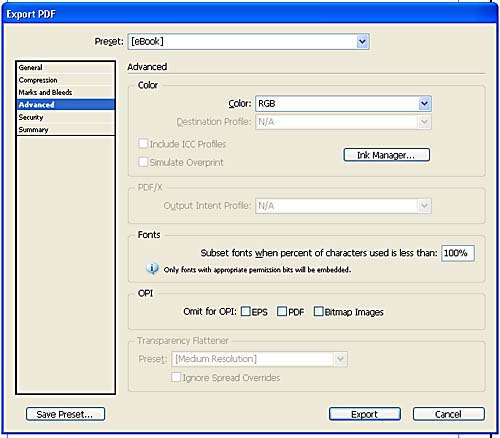
Task: Tick the PDF checkbox under OPI
Action: coord(282,312)
